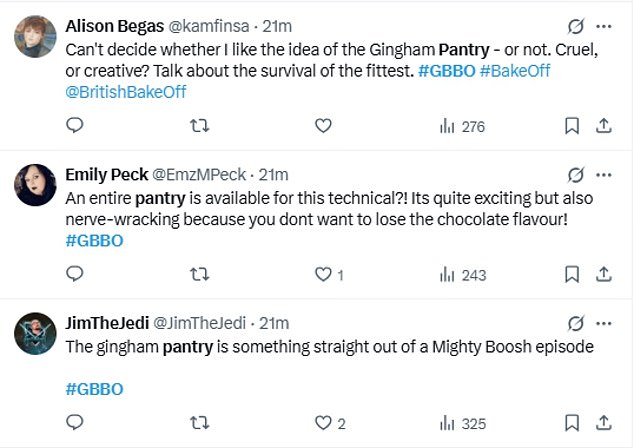Screen dimensions: 634x448
Task: Share Alison Begas's tweet
Action: (x=603, y=126)
